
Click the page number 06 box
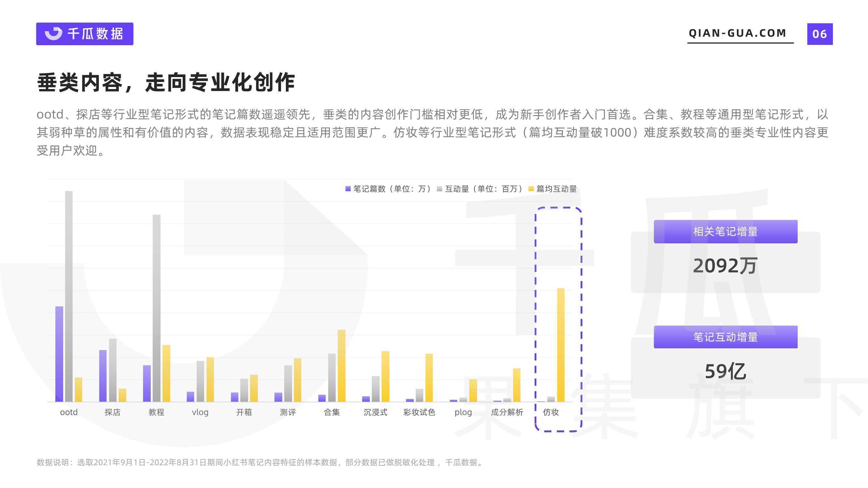point(819,34)
